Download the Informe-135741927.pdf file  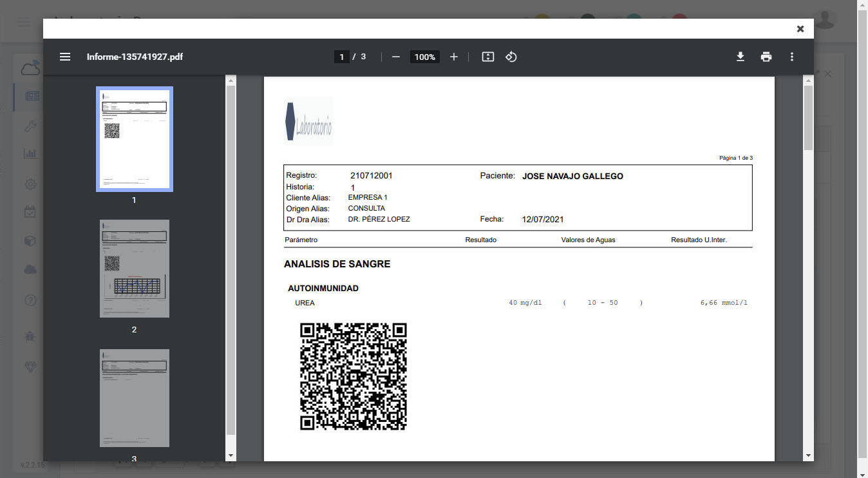click(741, 57)
